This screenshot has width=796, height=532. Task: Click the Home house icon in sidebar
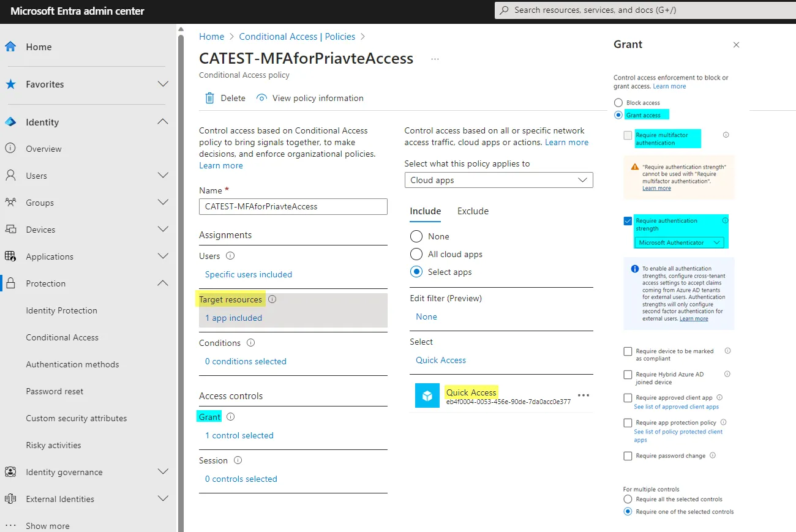click(10, 47)
